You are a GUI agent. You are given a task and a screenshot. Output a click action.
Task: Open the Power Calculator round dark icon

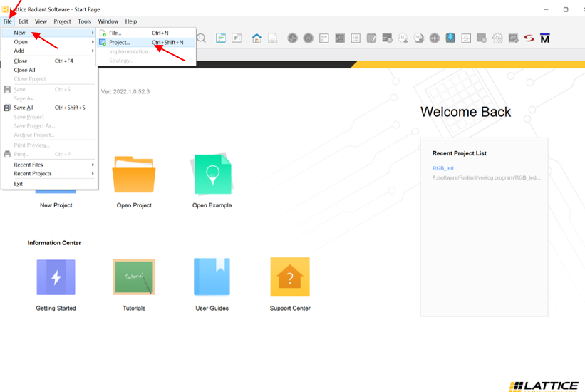tap(434, 38)
